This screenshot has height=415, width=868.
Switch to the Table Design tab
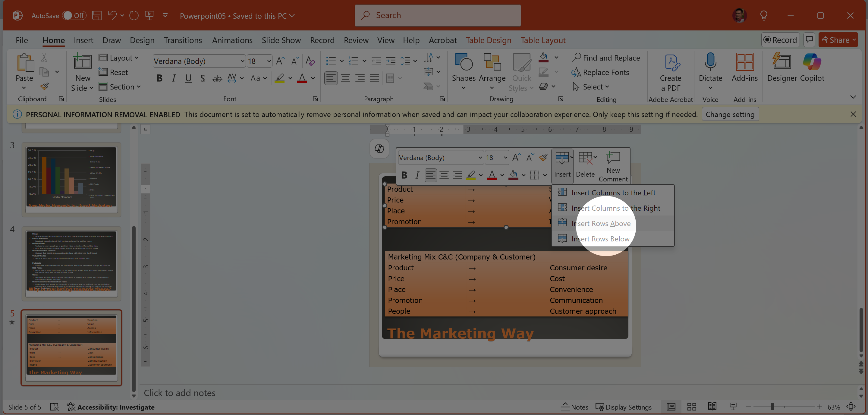pos(488,40)
